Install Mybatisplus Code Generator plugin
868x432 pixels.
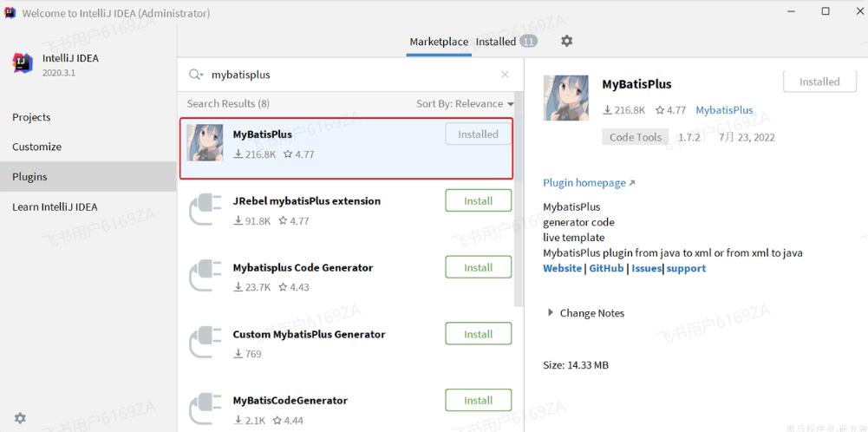[x=478, y=268]
